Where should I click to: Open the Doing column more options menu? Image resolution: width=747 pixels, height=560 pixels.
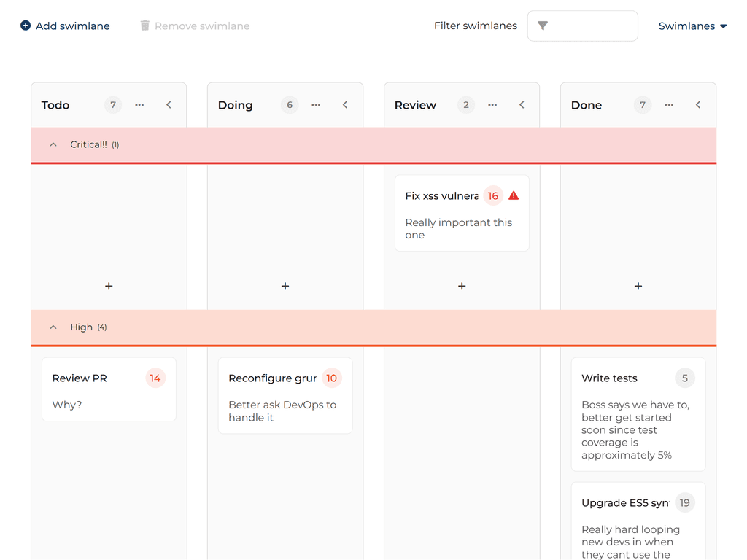[x=316, y=105]
